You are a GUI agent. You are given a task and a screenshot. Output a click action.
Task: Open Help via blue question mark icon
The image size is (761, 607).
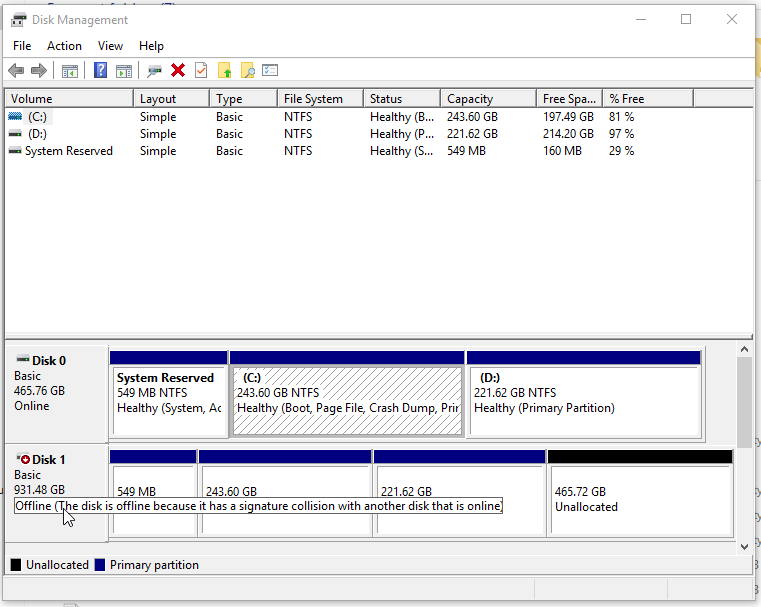(x=100, y=70)
